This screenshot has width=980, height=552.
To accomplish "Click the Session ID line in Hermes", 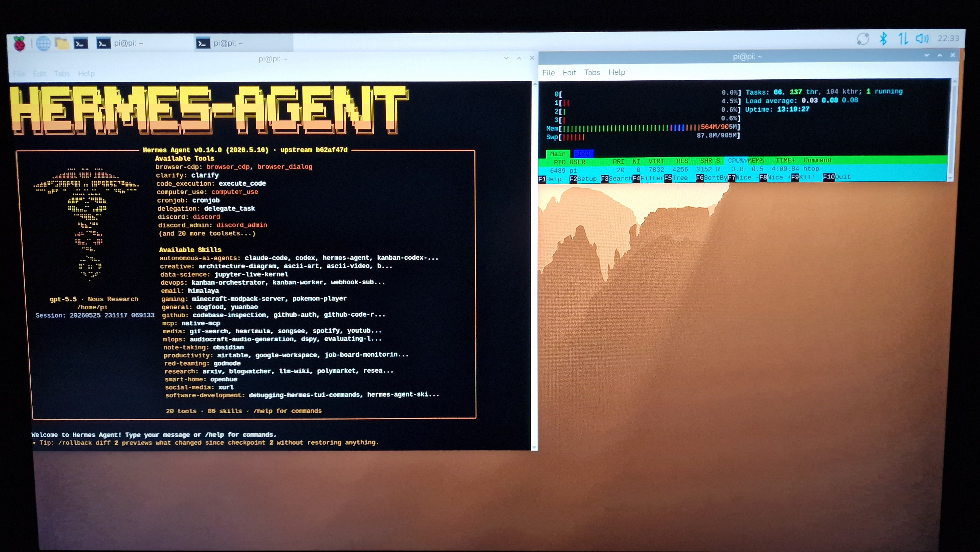I will pos(95,315).
